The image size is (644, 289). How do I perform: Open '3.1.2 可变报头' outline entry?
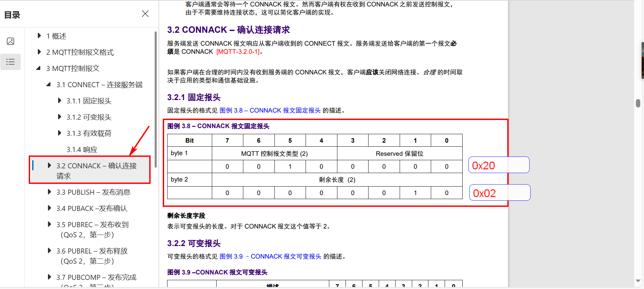89,117
